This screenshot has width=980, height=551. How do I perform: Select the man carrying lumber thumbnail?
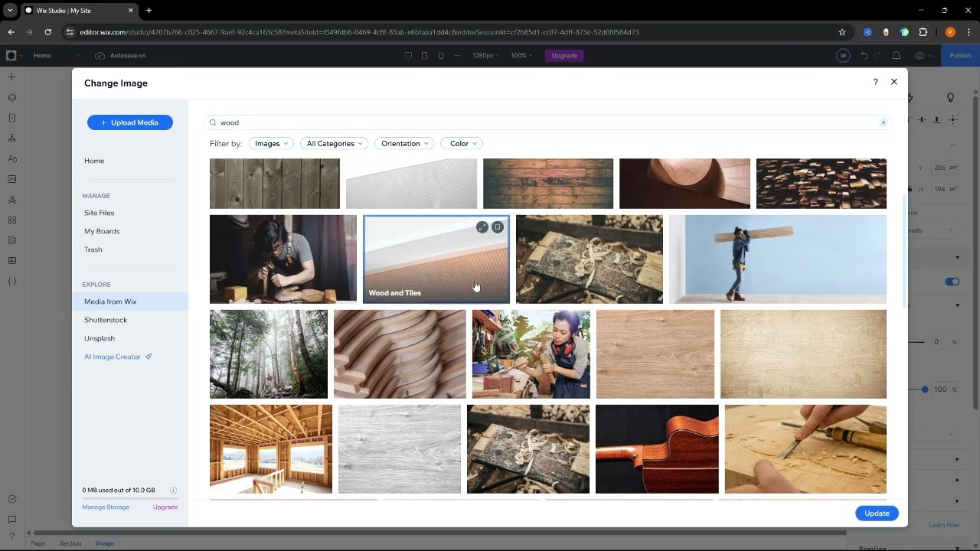778,259
